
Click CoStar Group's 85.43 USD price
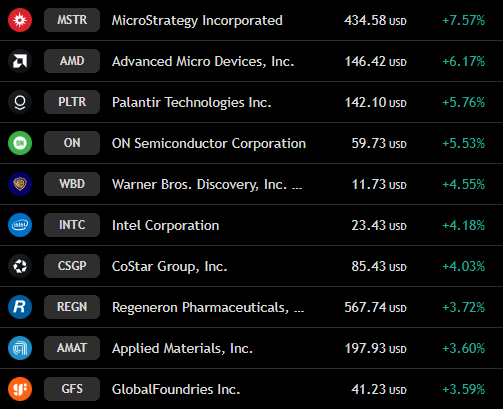(379, 266)
